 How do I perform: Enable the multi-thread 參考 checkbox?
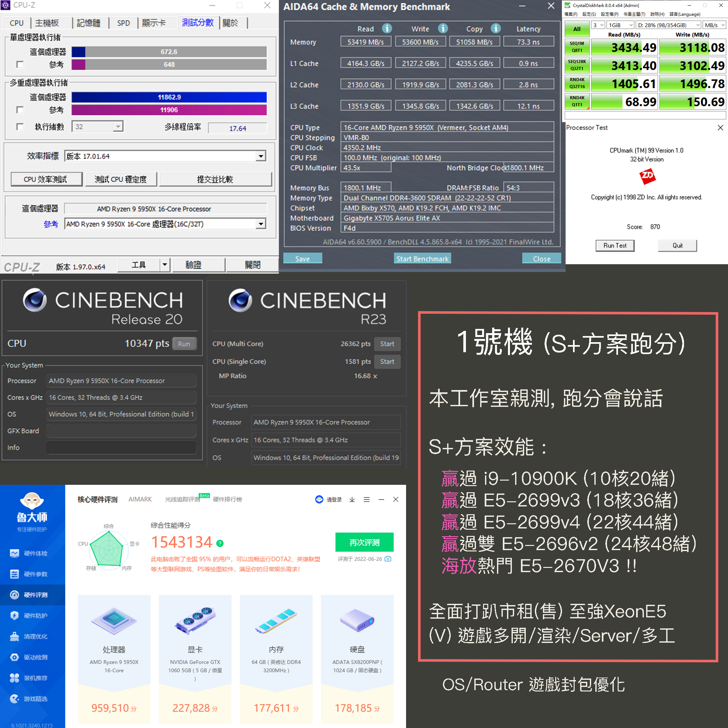pos(20,110)
